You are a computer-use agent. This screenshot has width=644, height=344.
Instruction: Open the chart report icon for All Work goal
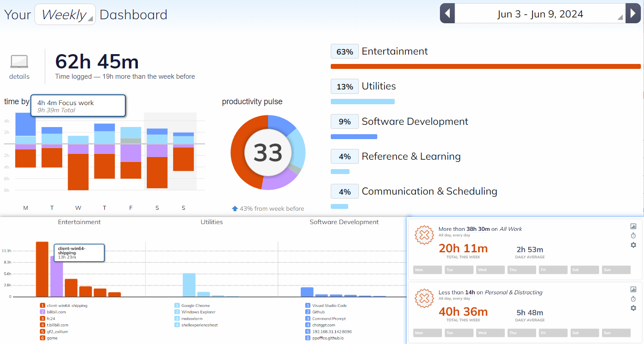633,226
